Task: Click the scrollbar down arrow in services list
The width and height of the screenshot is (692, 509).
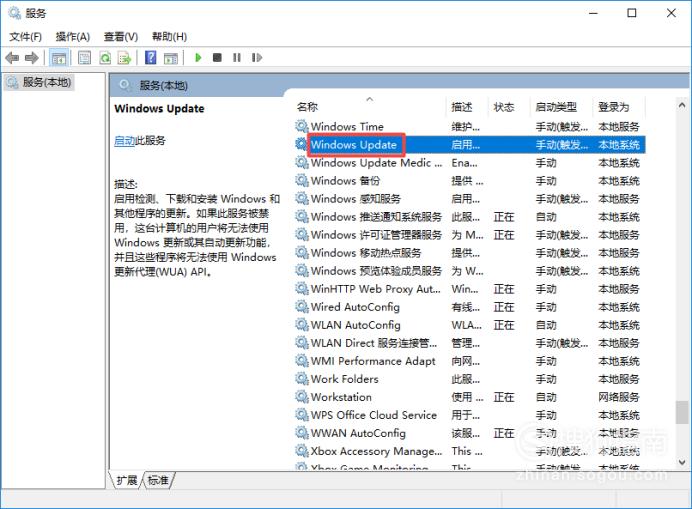Action: click(x=682, y=463)
